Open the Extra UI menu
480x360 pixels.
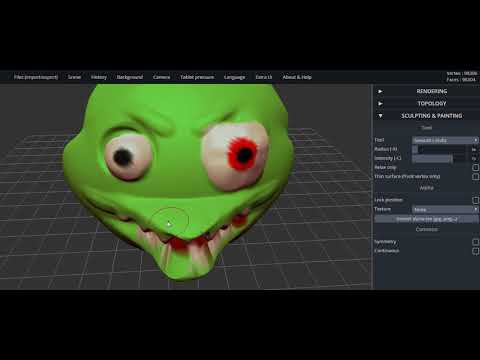[264, 77]
